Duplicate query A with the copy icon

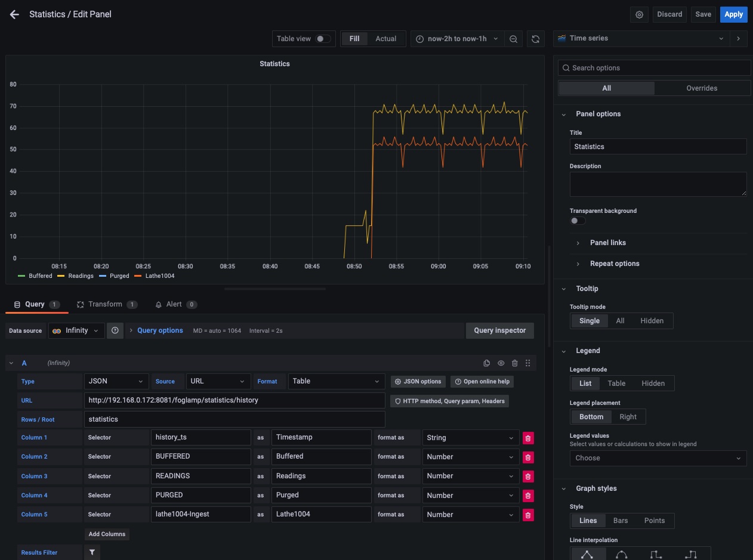pos(486,363)
